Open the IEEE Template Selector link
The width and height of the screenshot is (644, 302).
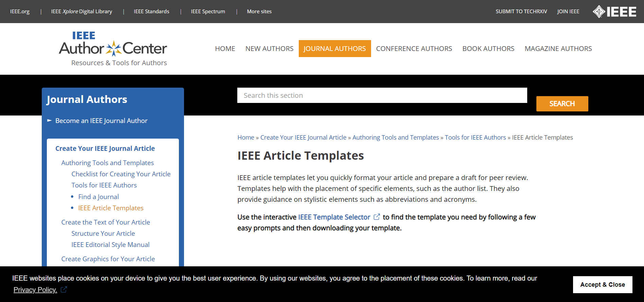[x=334, y=217]
